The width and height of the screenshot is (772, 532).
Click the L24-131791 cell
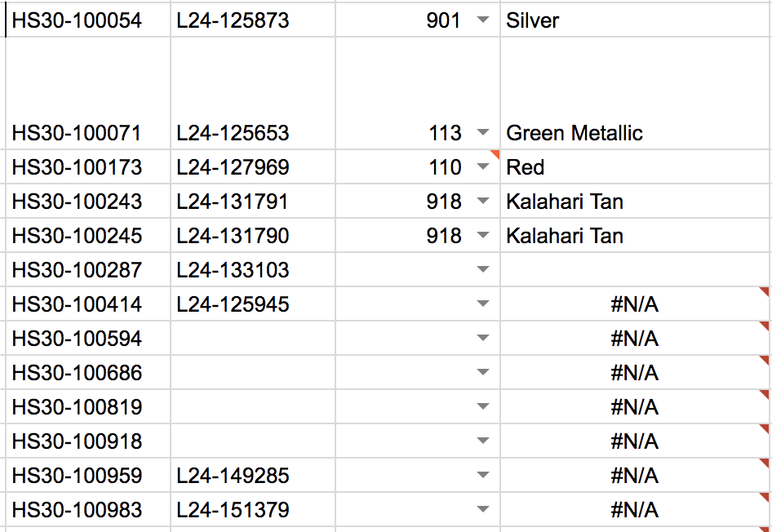233,202
